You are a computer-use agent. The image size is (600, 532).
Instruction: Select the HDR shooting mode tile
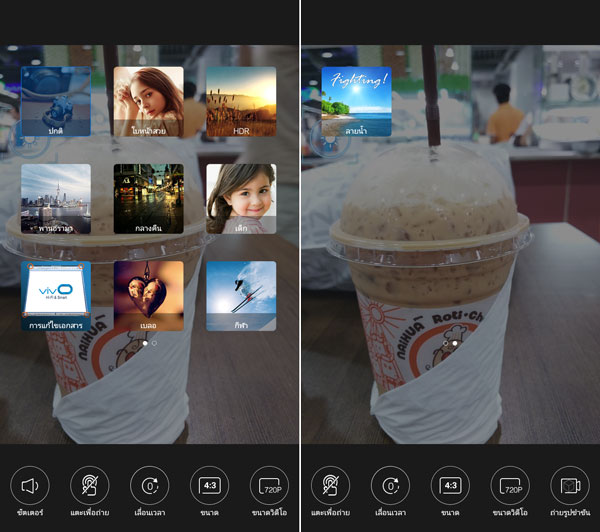[x=241, y=101]
